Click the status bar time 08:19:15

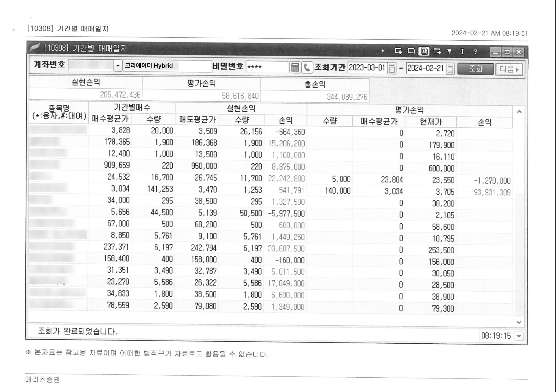[496, 336]
